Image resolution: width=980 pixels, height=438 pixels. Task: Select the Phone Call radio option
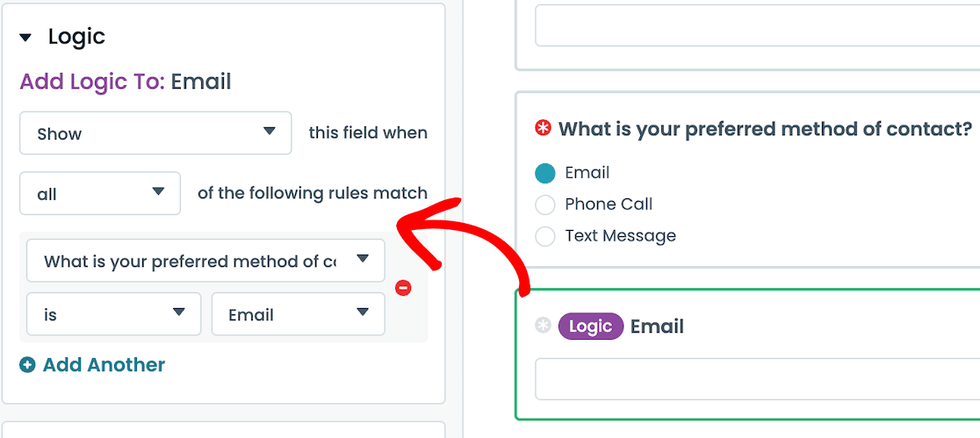point(545,205)
